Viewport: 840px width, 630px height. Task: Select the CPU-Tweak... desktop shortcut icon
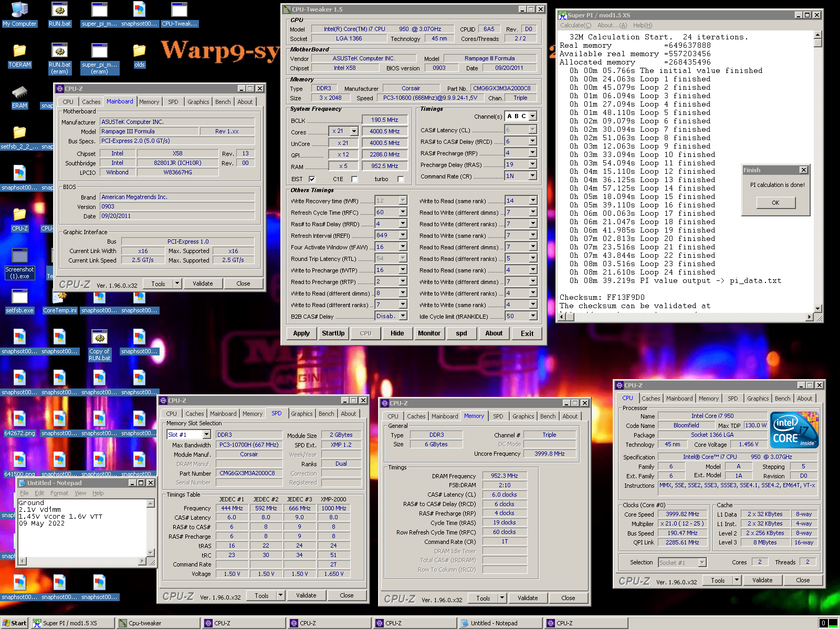pyautogui.click(x=180, y=14)
